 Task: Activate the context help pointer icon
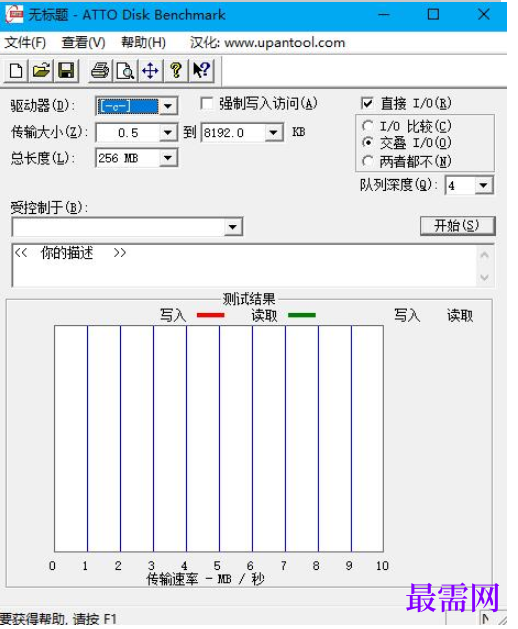pyautogui.click(x=201, y=71)
